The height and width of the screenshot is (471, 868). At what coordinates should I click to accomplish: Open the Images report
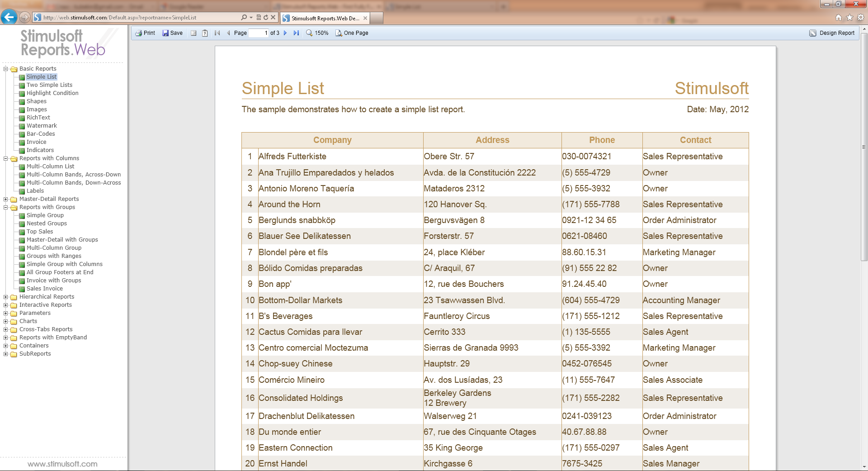(37, 109)
